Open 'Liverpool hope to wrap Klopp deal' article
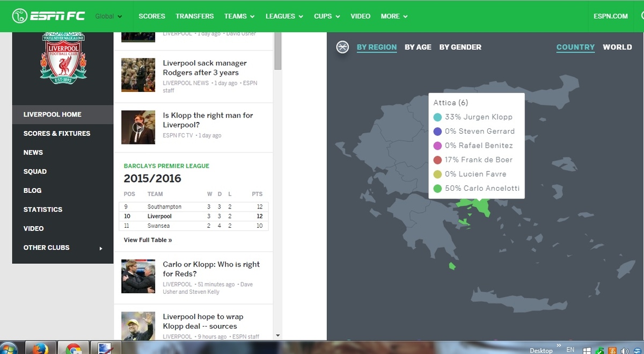Image resolution: width=644 pixels, height=354 pixels. [x=203, y=321]
